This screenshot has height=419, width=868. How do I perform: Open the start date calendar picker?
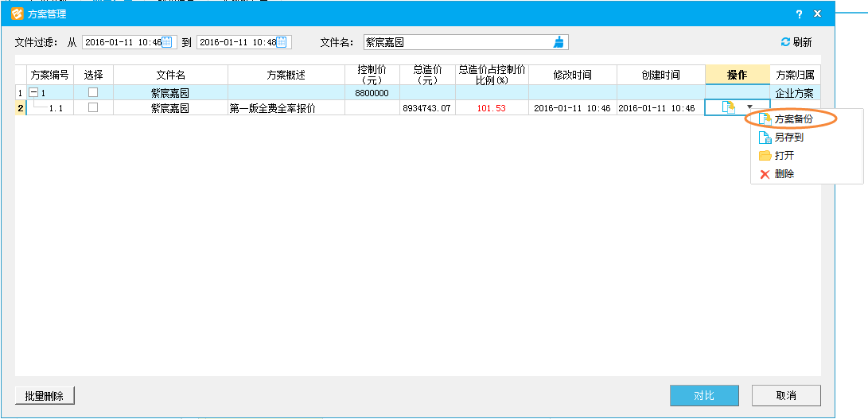click(167, 42)
